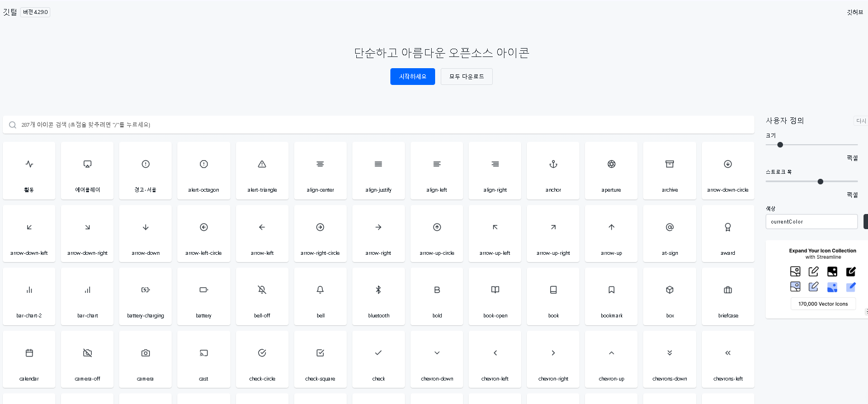Viewport: 868px width, 404px height.
Task: Click the 다시 reset button next to 사용자 정의
Action: point(861,121)
